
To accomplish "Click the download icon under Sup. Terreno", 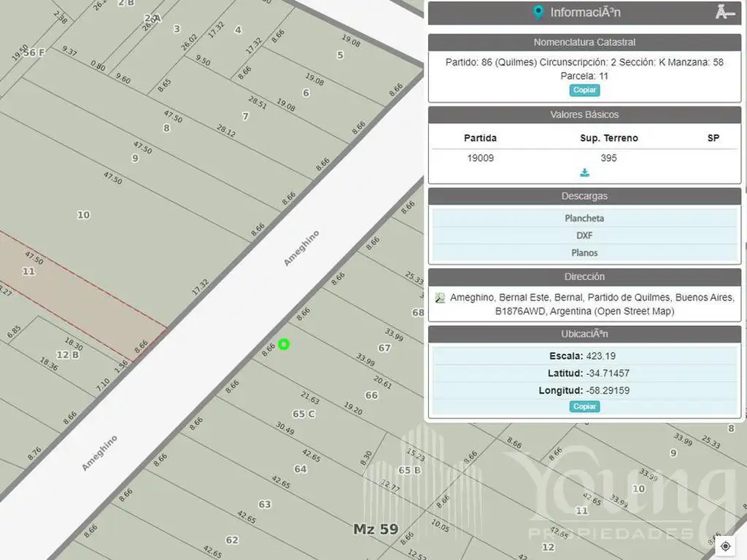I will (x=584, y=173).
